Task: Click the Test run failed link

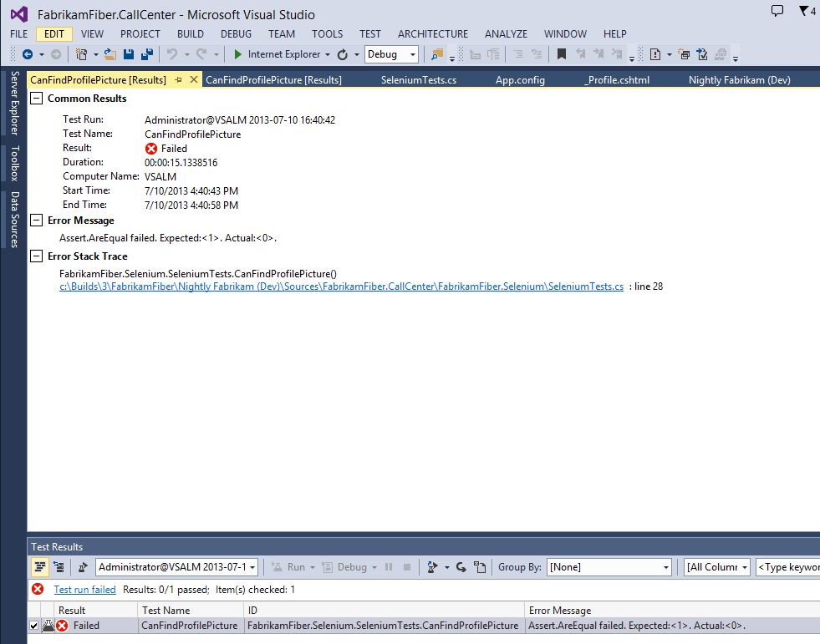Action: (84, 590)
